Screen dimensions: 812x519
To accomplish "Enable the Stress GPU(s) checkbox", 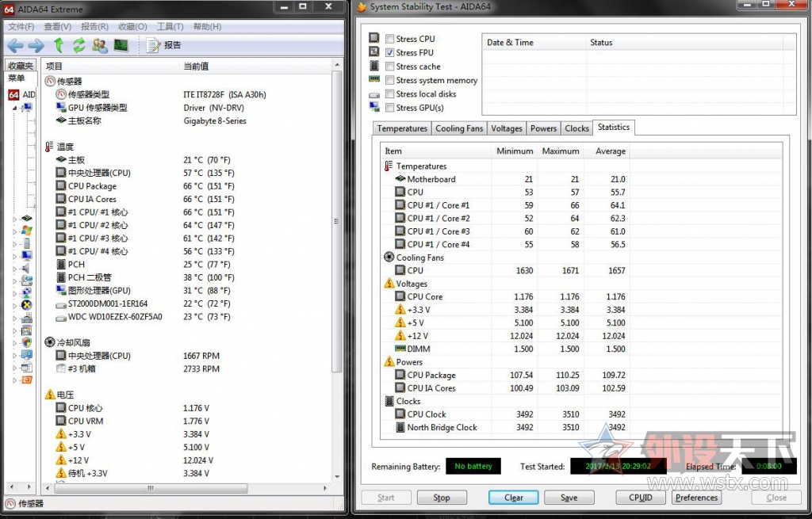I will (389, 108).
